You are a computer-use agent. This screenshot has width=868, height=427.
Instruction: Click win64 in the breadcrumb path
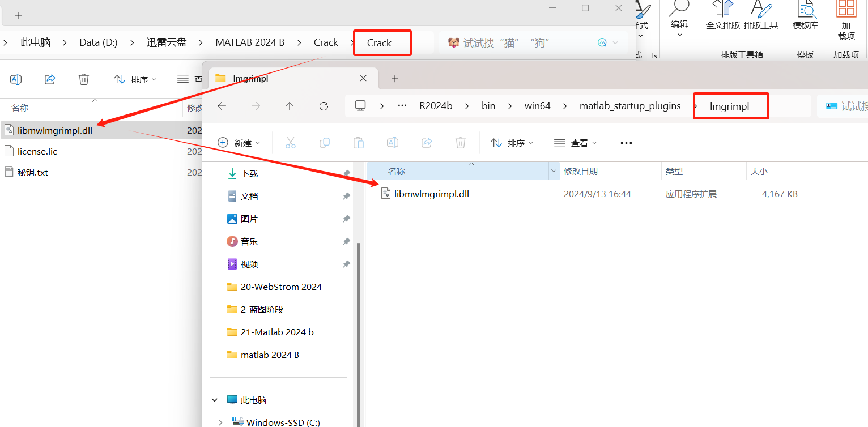[x=537, y=106]
